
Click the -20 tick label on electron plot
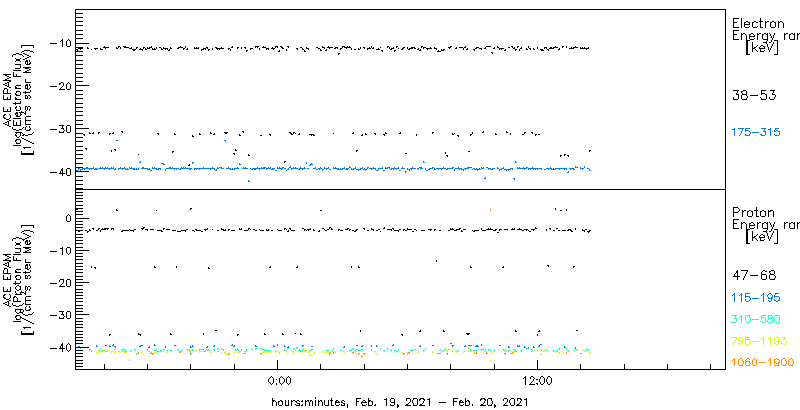[61, 86]
